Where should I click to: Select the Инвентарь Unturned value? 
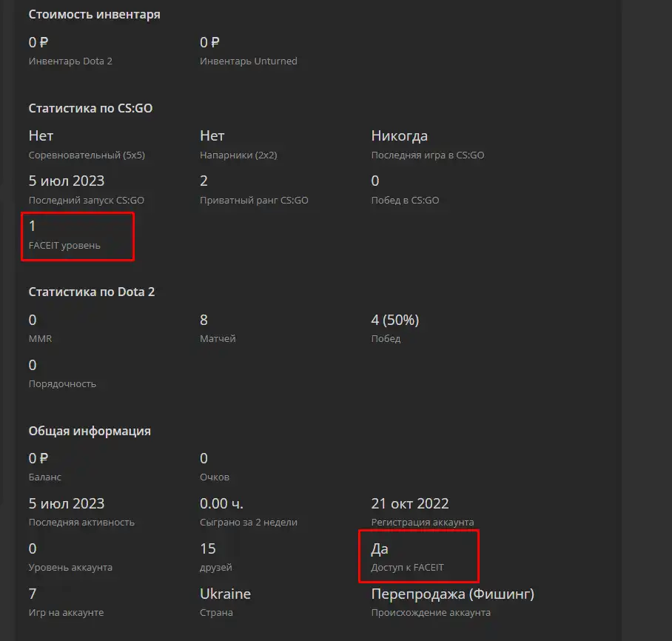point(209,42)
